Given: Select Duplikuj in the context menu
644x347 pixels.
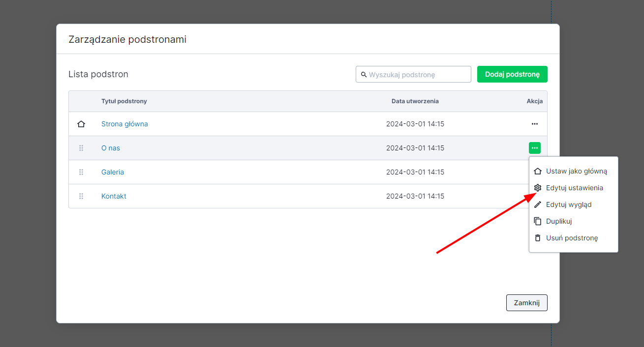Looking at the screenshot, I should click(559, 221).
